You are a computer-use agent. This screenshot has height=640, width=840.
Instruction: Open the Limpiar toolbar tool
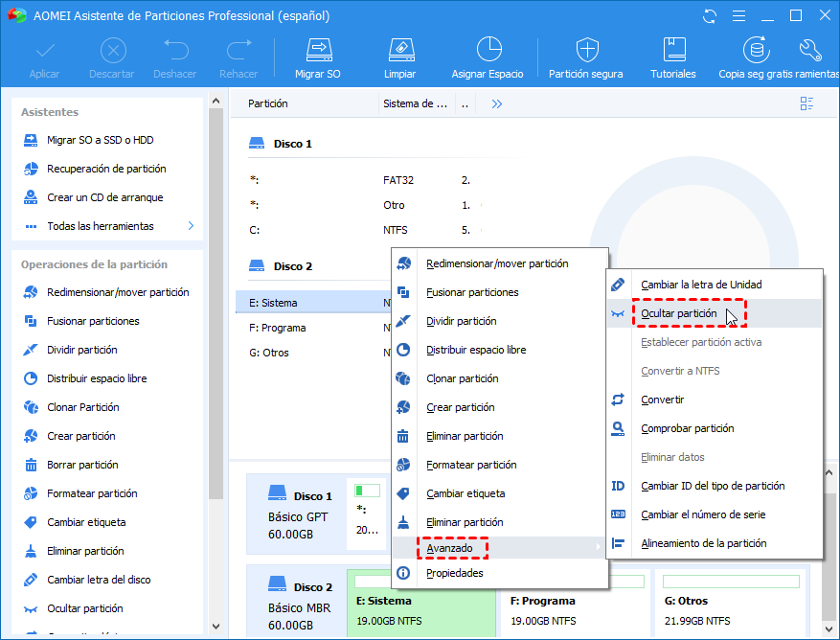point(400,57)
